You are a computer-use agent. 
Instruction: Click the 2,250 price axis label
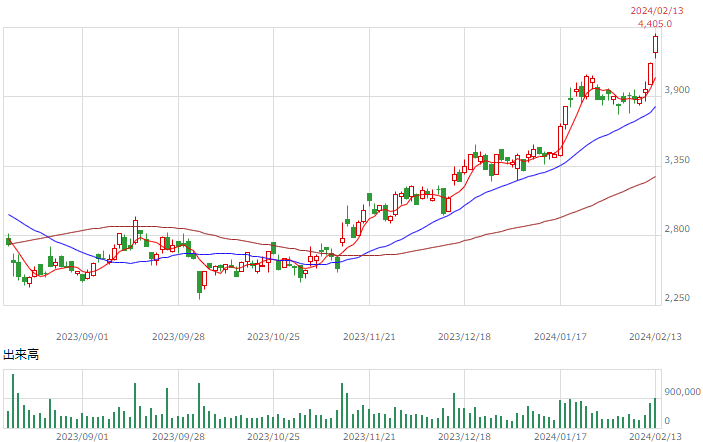(x=677, y=298)
